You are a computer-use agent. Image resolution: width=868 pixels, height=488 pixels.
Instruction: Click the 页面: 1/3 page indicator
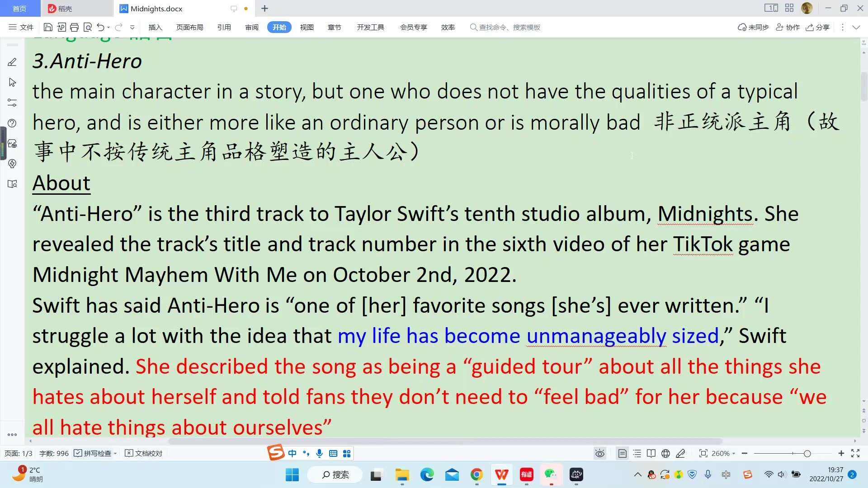19,453
